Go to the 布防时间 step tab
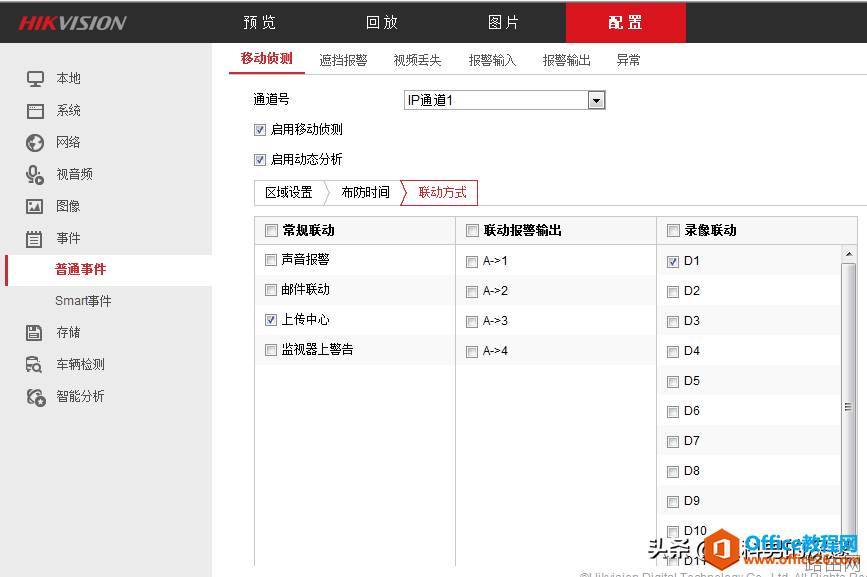Viewport: 867px width, 577px height. [x=365, y=192]
